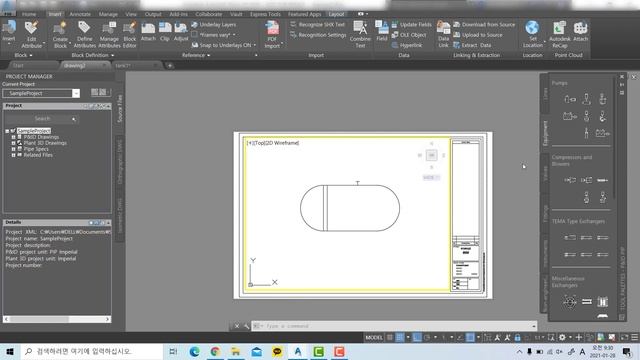
Task: Open the Frames vary dropdown
Action: pos(234,35)
